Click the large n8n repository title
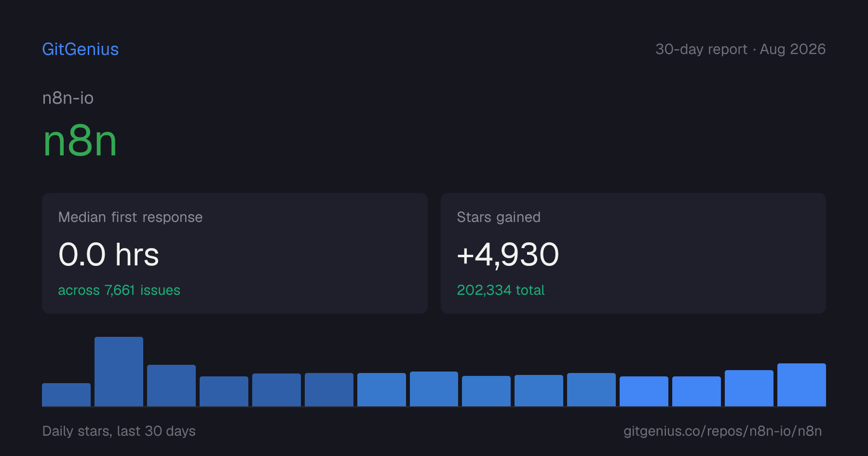This screenshot has width=868, height=456. [80, 140]
